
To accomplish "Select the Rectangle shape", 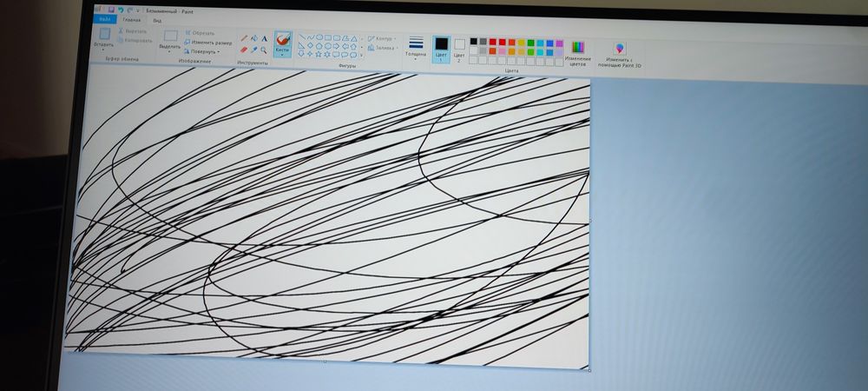I will pos(328,37).
